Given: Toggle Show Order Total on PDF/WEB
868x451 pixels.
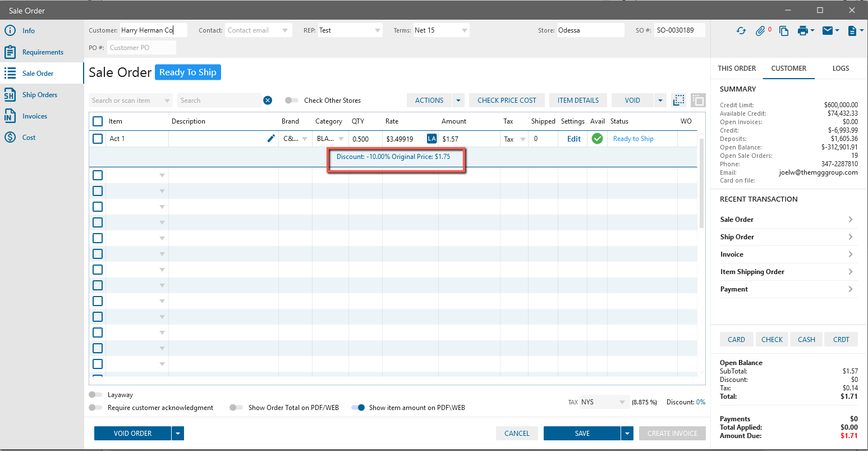Looking at the screenshot, I should click(x=236, y=408).
